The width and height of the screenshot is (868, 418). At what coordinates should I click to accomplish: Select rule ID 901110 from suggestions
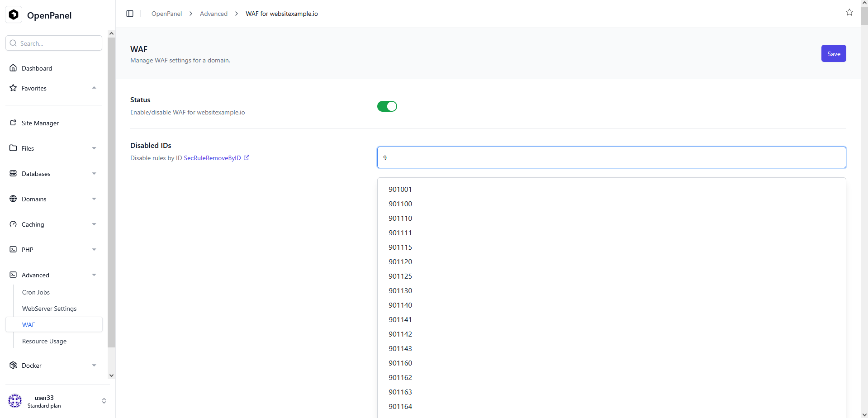[x=400, y=218]
